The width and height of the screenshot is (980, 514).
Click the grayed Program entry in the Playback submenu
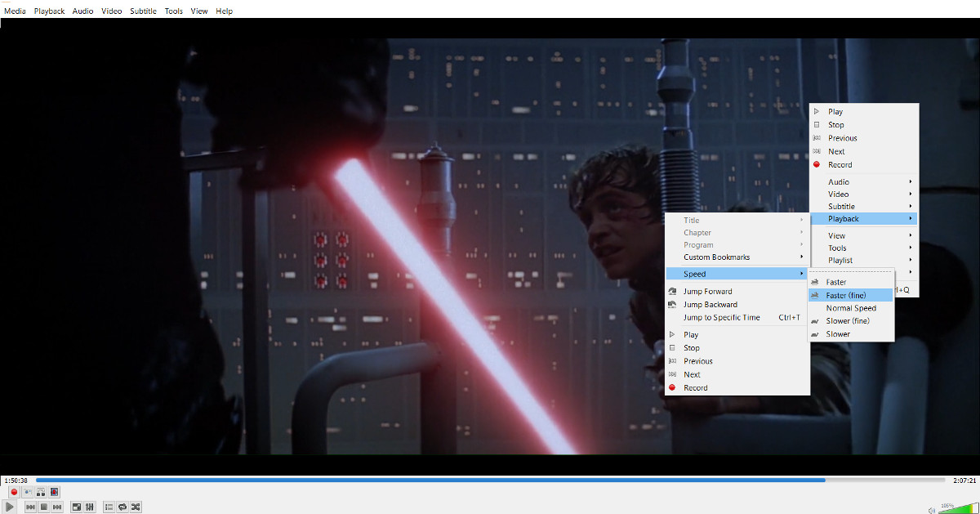click(737, 245)
